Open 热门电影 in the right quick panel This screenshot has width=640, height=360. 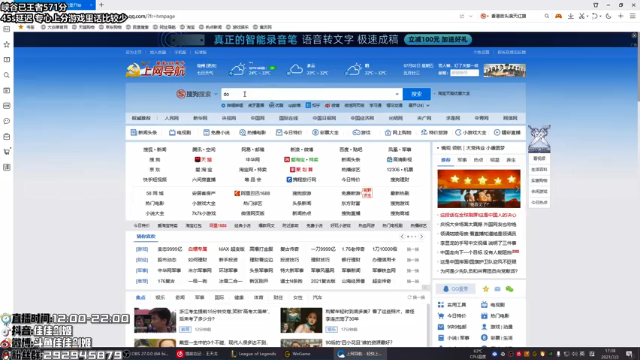[x=495, y=316]
